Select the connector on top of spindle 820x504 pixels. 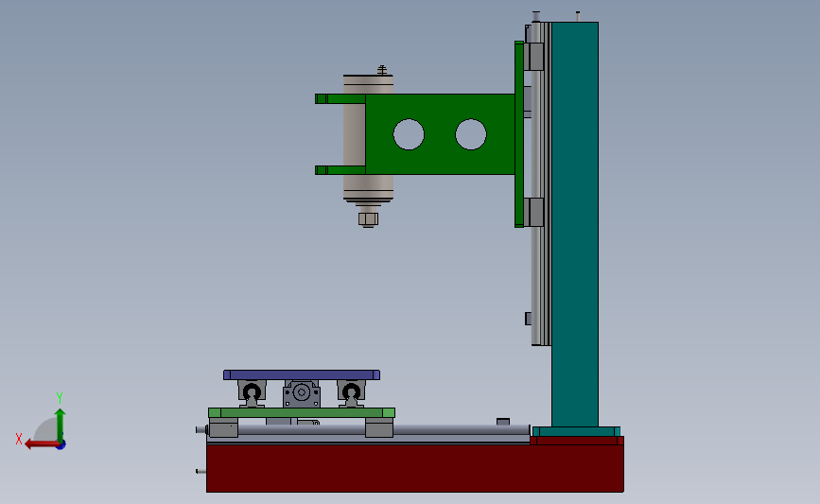tap(382, 70)
